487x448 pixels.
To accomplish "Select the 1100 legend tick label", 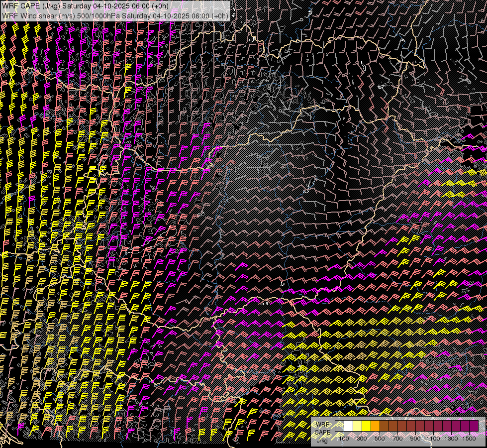I will [433, 439].
